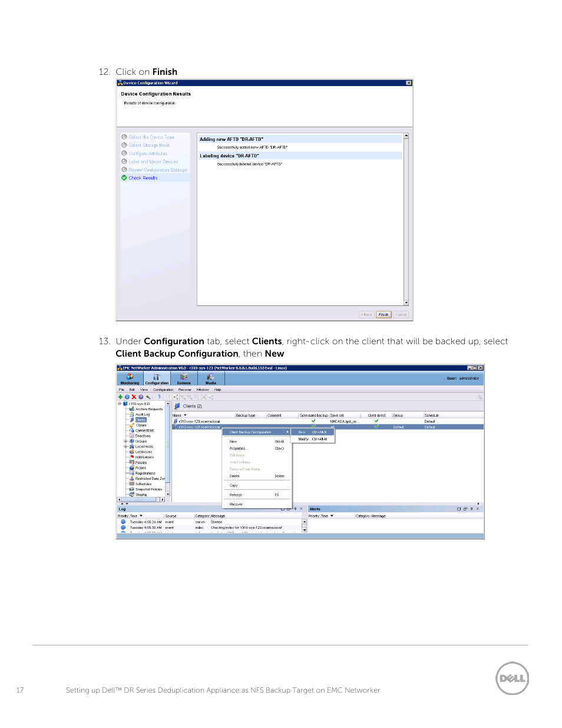Choose Delete in the context menu
Screen dimensions: 562x728
(256, 476)
